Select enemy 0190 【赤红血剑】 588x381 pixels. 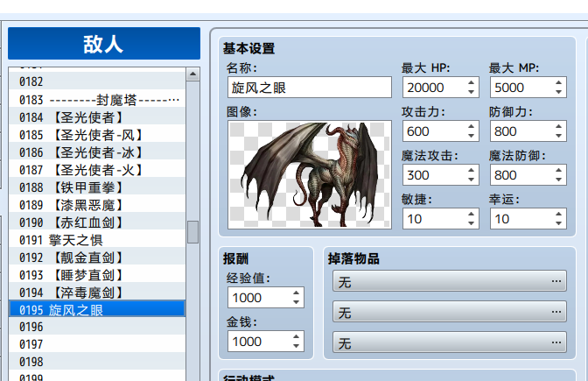[97, 222]
